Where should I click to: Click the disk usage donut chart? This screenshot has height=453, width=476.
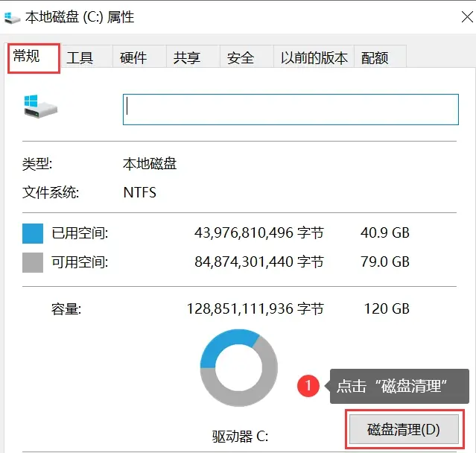[239, 367]
